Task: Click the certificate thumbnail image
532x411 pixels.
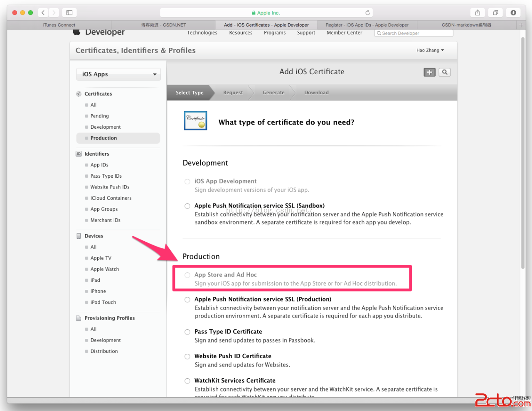Action: [x=195, y=120]
